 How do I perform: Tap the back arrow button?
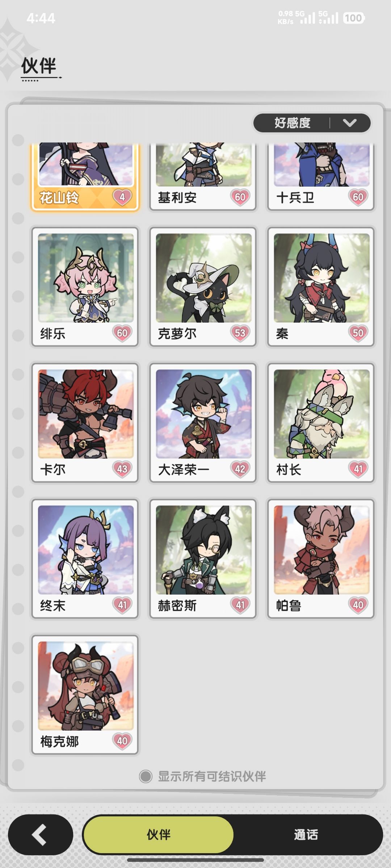(x=41, y=835)
